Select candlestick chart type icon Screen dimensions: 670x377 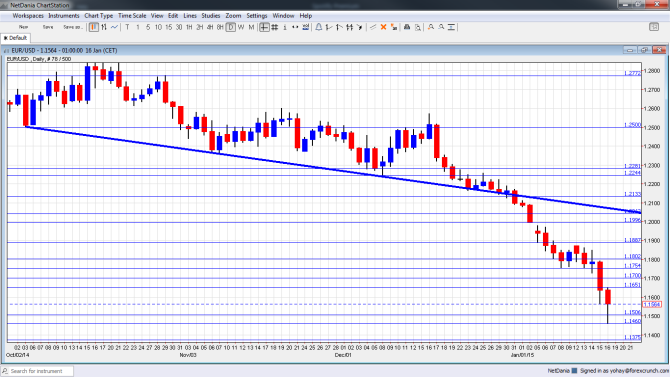(x=94, y=27)
